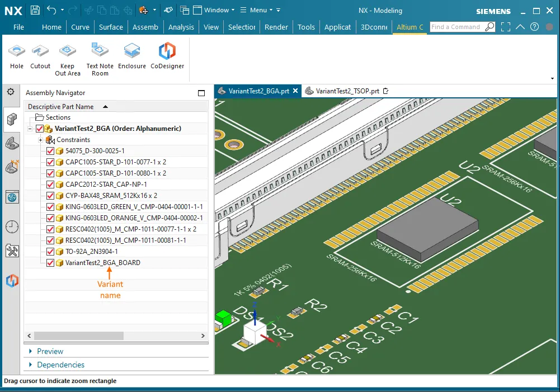
Task: Select RESC0402(1005)_M_CMP-1011-00081-1-1 tree item
Action: click(126, 240)
